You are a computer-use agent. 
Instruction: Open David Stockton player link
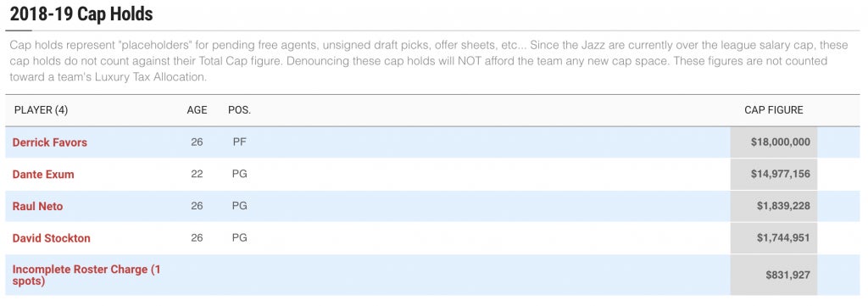52,238
